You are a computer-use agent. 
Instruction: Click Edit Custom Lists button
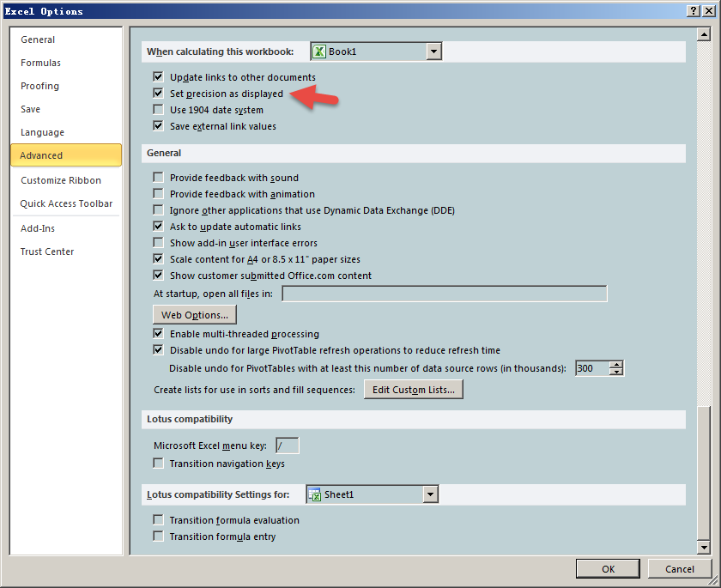(x=414, y=390)
